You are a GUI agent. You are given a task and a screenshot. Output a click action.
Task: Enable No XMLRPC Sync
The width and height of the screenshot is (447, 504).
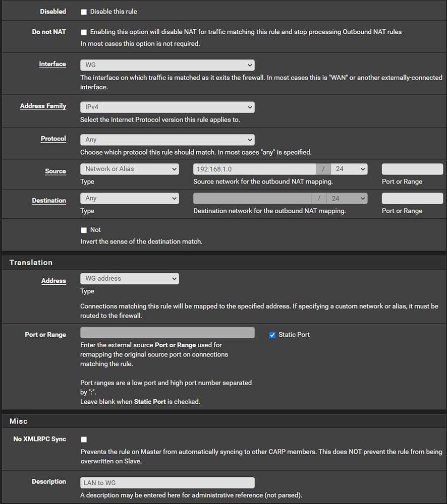click(84, 439)
